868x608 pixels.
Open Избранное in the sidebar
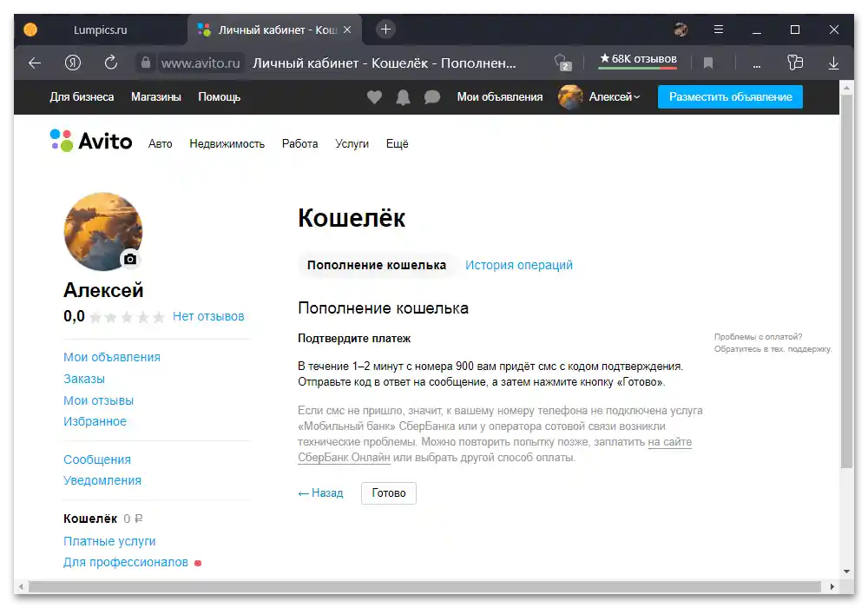(95, 421)
